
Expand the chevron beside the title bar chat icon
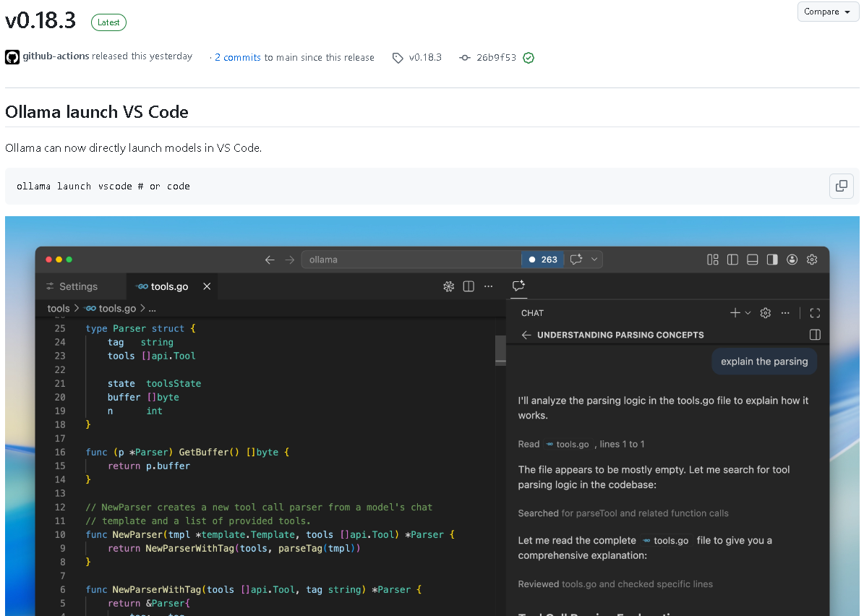point(594,260)
